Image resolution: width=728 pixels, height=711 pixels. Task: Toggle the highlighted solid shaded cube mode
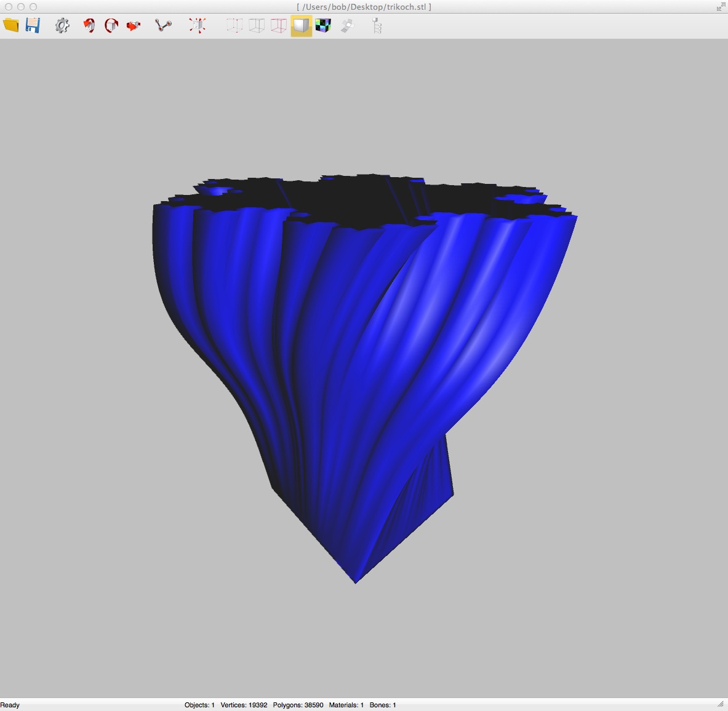(x=302, y=26)
